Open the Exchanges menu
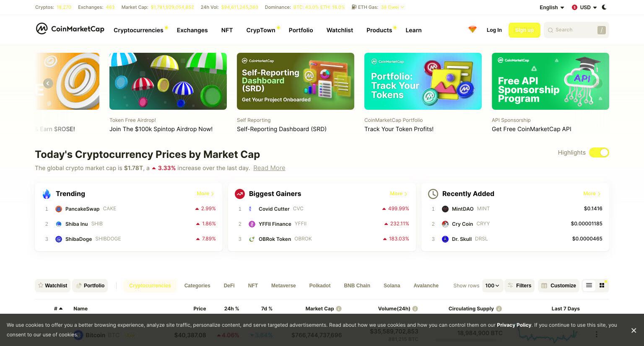The height and width of the screenshot is (346, 644). point(192,30)
